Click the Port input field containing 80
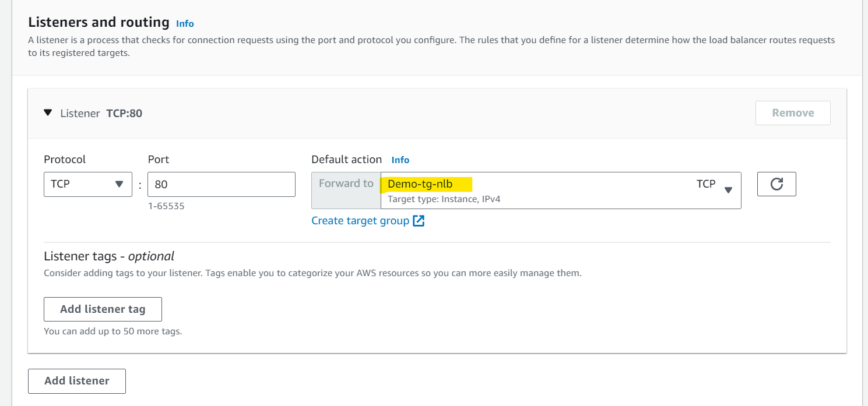This screenshot has height=406, width=868. point(222,184)
